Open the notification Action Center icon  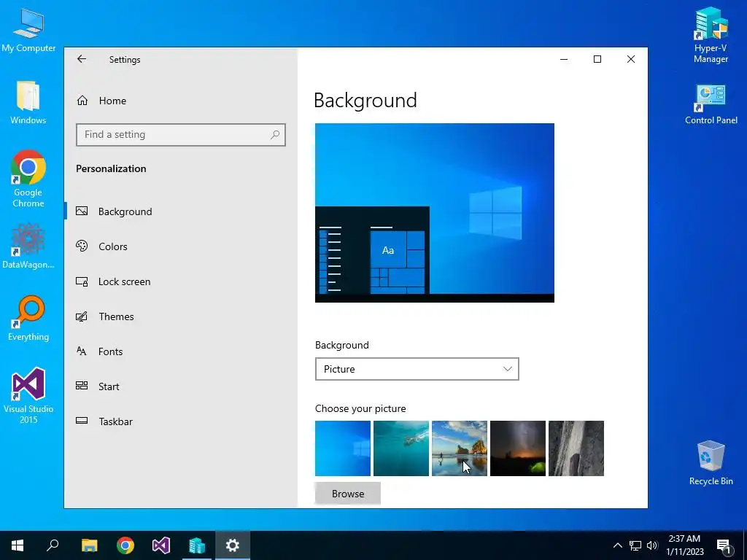tap(723, 545)
